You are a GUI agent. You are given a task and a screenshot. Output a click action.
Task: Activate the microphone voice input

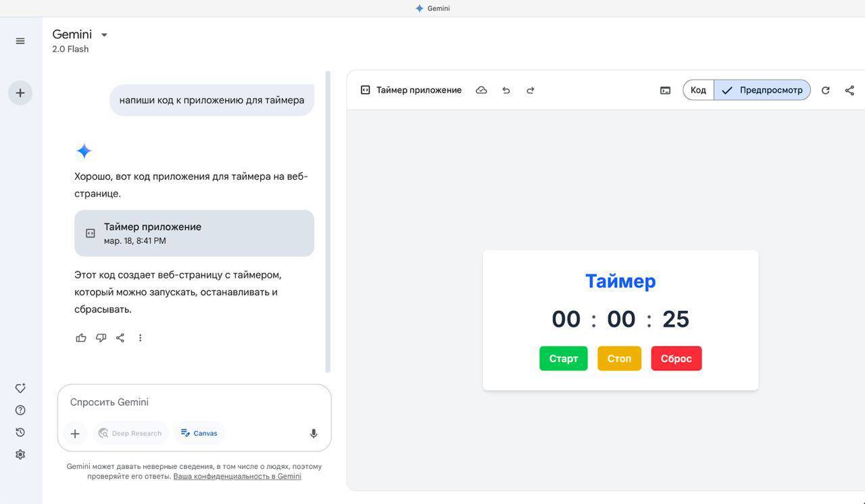[314, 433]
